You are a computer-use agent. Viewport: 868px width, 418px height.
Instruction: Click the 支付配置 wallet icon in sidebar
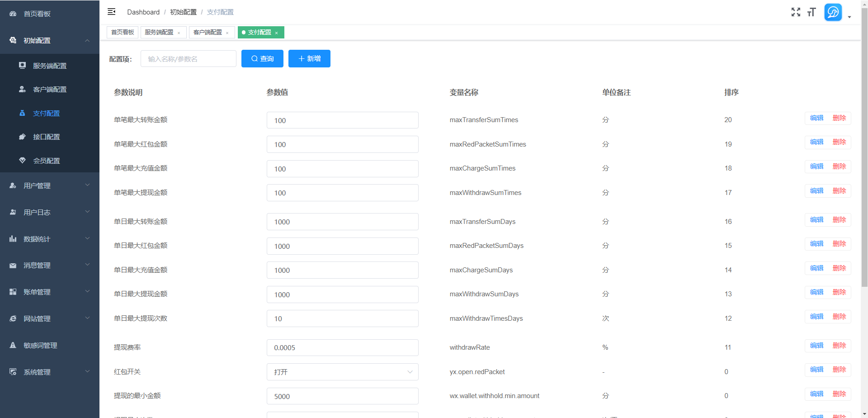pos(23,113)
